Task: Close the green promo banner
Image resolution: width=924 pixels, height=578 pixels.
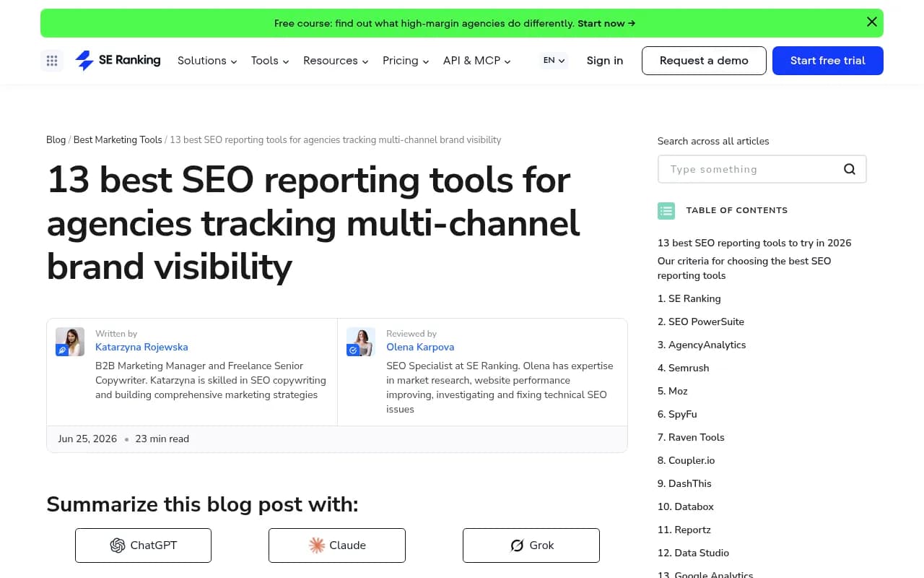Action: click(x=871, y=22)
